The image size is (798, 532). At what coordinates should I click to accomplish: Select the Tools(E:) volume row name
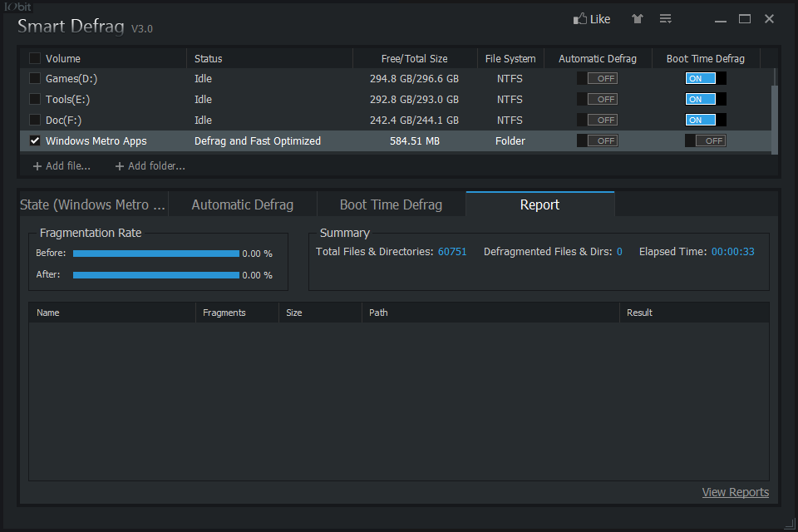[67, 99]
